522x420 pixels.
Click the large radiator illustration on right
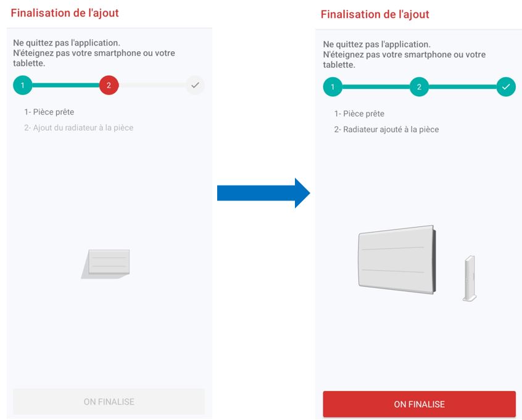point(397,260)
